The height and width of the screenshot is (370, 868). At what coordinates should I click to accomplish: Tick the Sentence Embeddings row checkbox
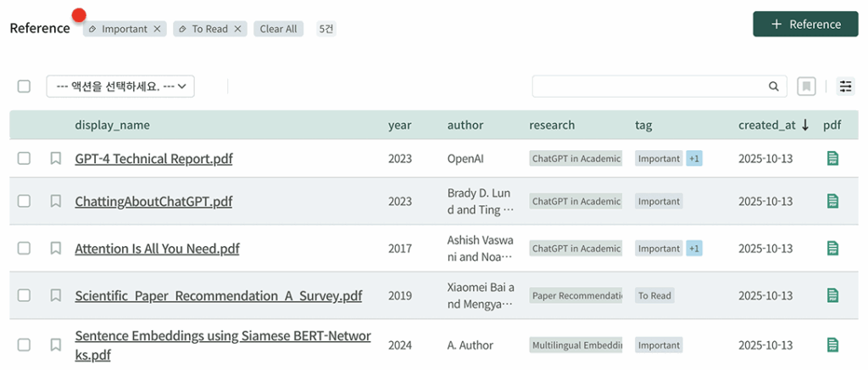[x=24, y=345]
